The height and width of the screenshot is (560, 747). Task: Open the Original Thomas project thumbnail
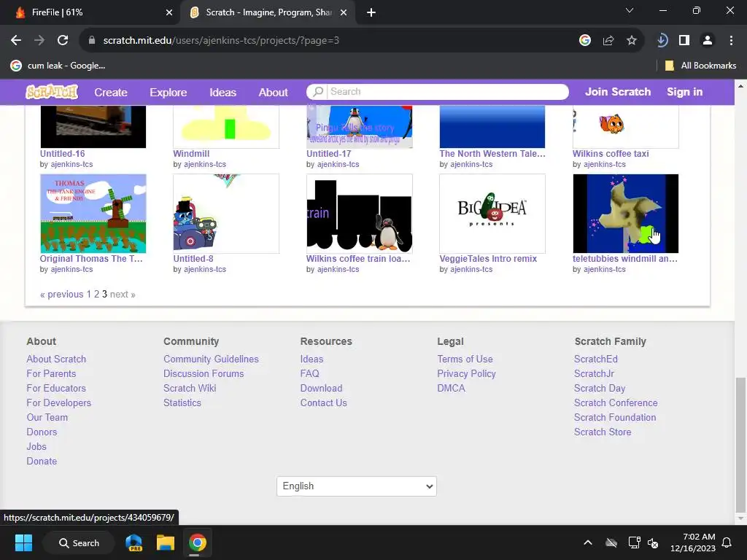(93, 214)
